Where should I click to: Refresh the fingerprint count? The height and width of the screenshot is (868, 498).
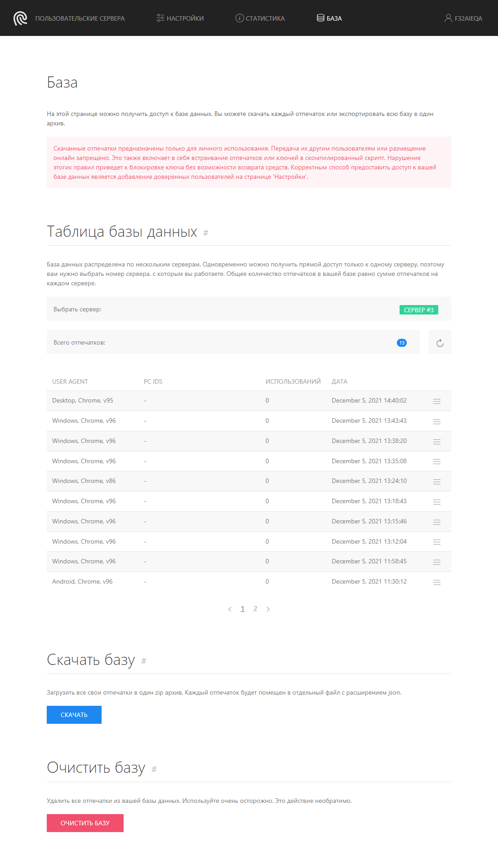pos(440,343)
